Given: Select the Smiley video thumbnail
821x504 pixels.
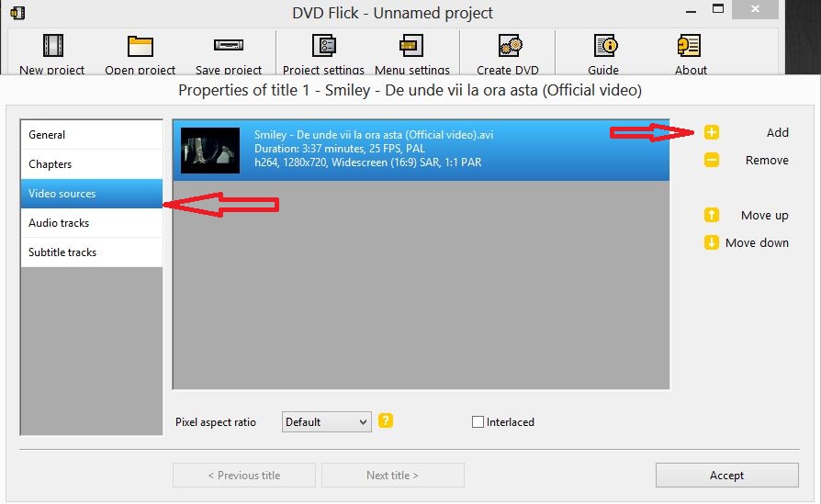Looking at the screenshot, I should (210, 151).
